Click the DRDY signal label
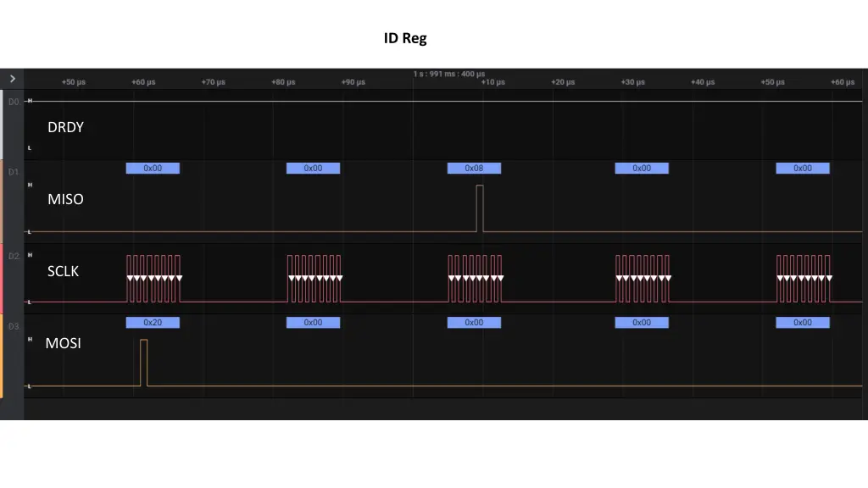 click(65, 127)
